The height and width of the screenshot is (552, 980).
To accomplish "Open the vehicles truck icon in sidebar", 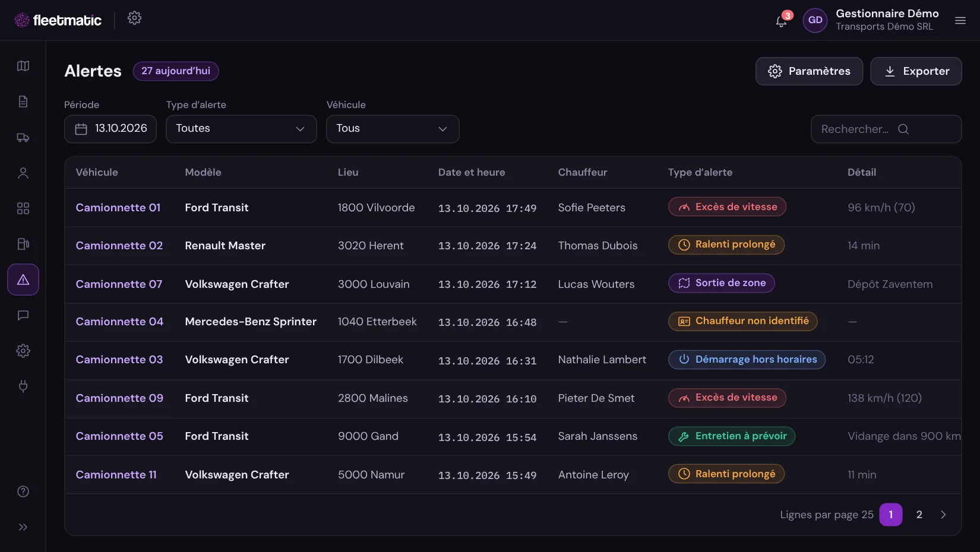I will coord(23,137).
